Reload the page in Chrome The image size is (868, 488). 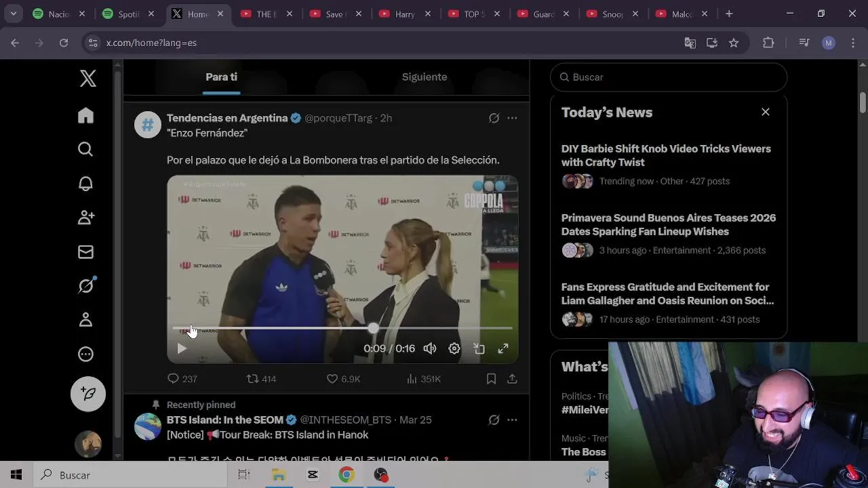(64, 43)
